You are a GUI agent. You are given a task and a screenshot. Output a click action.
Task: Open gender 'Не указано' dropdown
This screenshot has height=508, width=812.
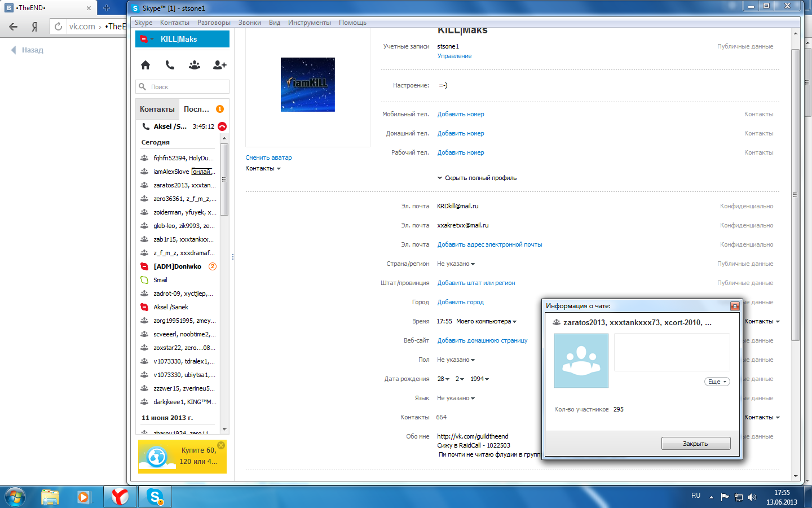456,360
